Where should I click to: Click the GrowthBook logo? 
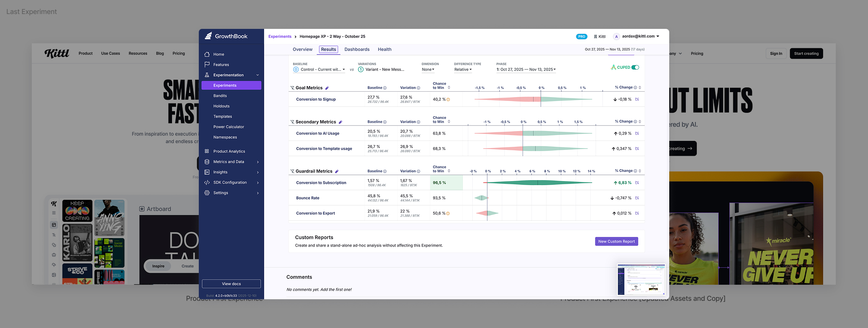coord(226,36)
